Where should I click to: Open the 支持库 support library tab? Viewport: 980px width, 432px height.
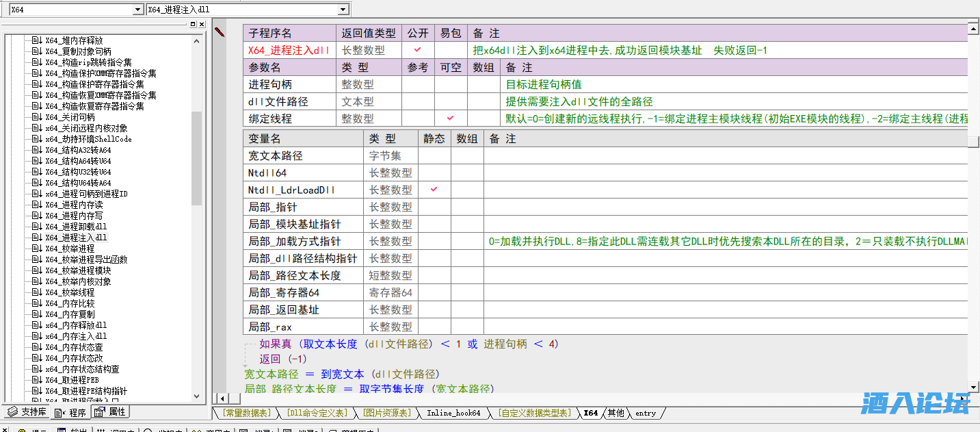coord(27,412)
